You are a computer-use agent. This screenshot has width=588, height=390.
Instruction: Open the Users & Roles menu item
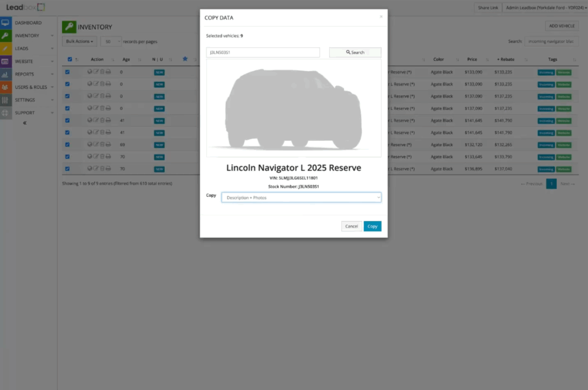[31, 87]
